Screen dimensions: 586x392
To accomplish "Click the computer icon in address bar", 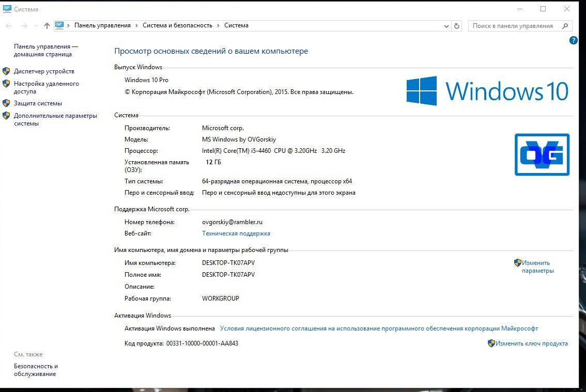I will coord(59,25).
